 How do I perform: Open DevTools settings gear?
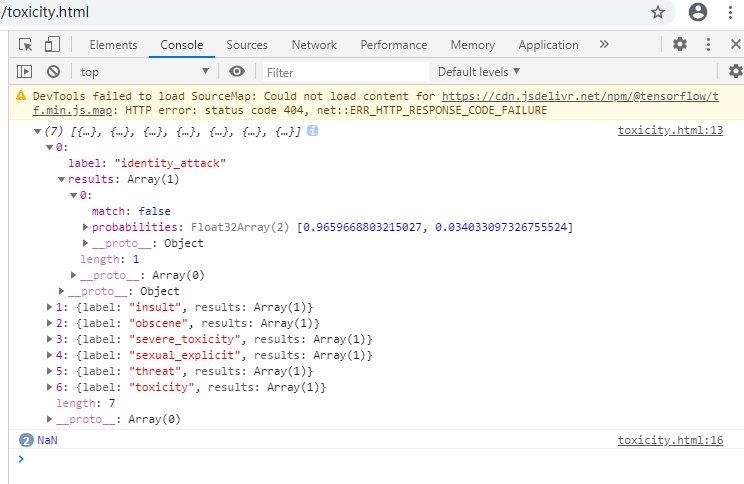[679, 44]
